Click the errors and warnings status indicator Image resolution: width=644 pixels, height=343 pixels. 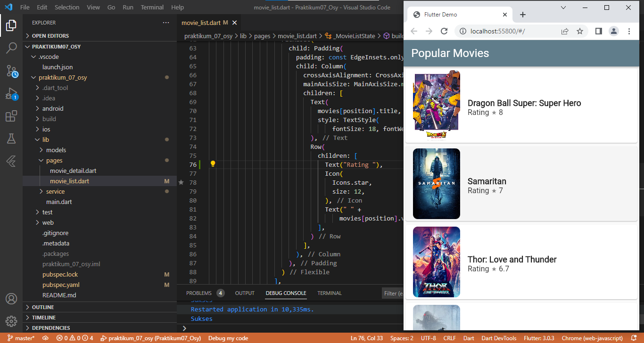(75, 338)
